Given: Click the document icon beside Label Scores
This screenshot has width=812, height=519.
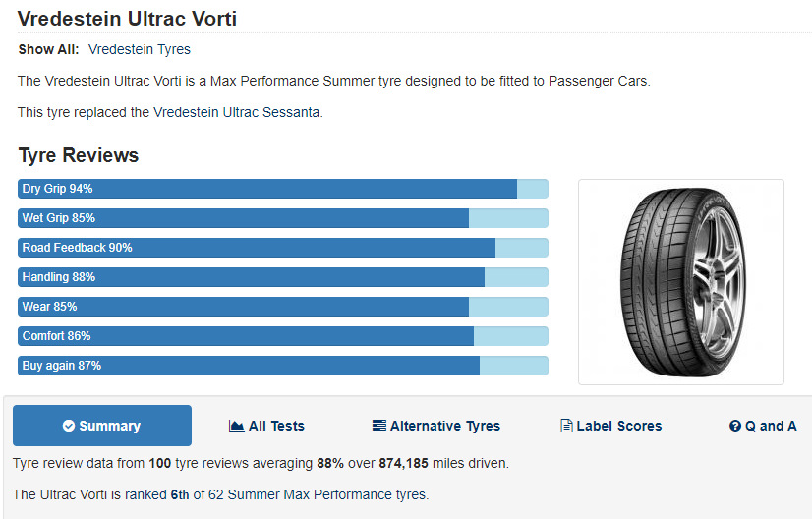Looking at the screenshot, I should [x=566, y=426].
